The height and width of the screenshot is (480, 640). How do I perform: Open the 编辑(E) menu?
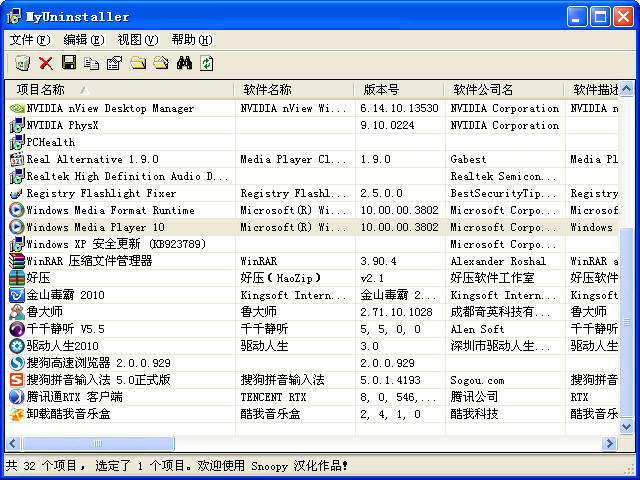tap(83, 40)
